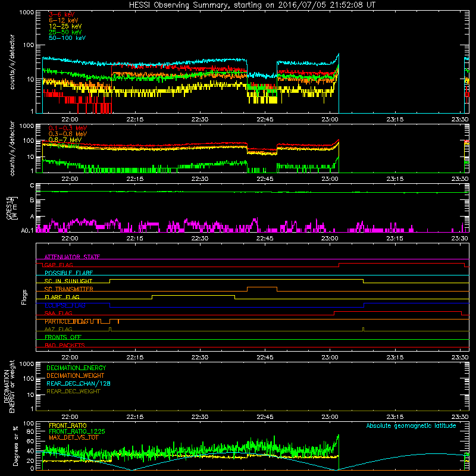Select the B class tick in GOES panel
476x476 pixels.
click(x=32, y=200)
